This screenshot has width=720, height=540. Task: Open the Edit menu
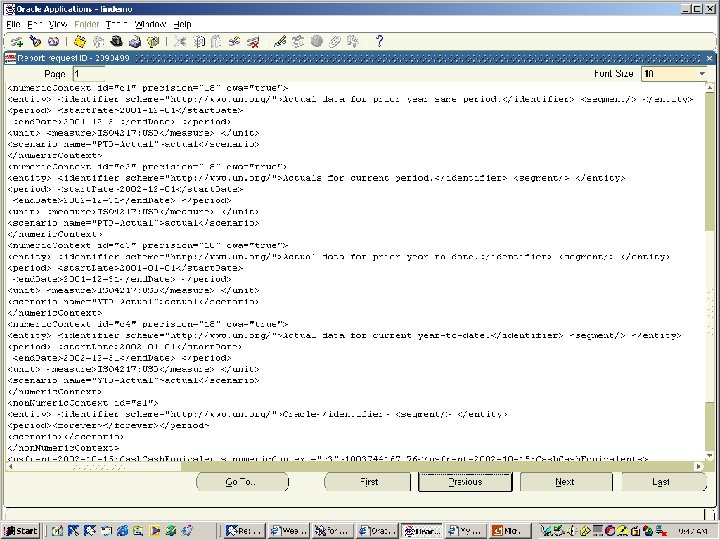coord(35,24)
